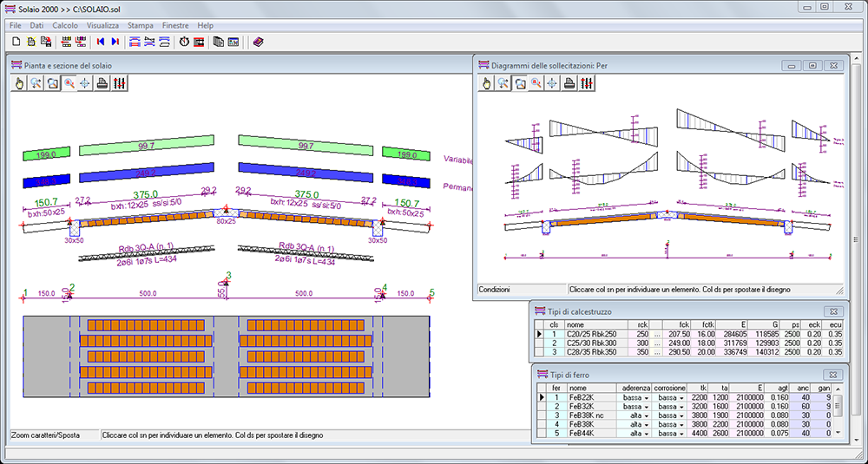
Task: Select character zoom tool in Diagrammi window
Action: click(536, 83)
